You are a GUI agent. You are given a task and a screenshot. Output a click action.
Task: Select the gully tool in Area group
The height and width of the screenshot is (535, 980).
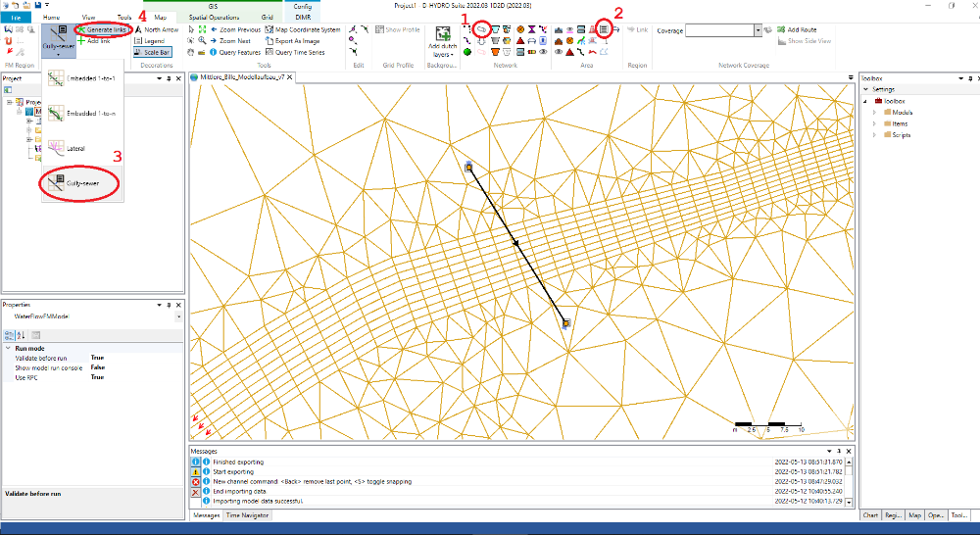[605, 29]
